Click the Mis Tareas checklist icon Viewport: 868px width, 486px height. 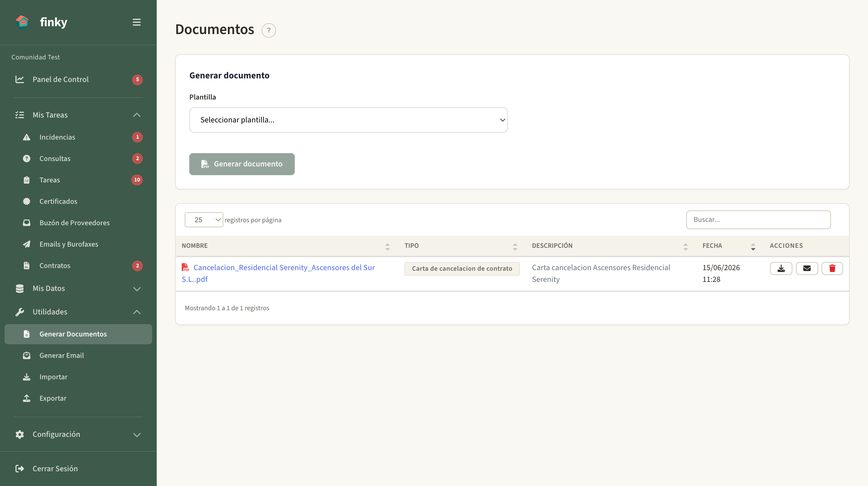20,115
